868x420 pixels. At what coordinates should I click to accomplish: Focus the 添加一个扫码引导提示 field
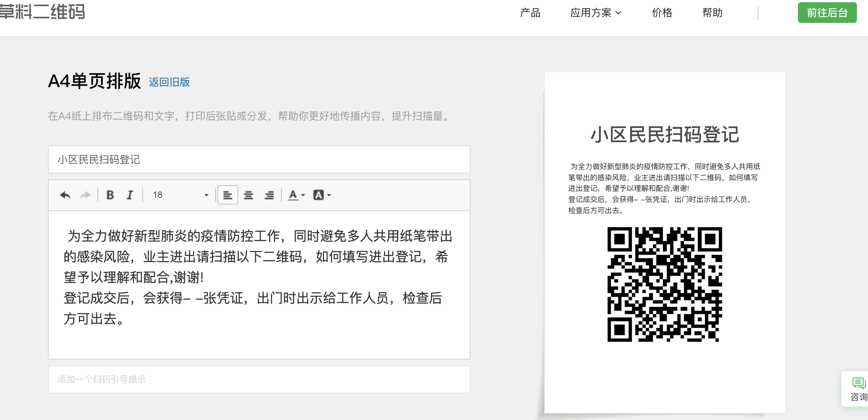click(259, 379)
